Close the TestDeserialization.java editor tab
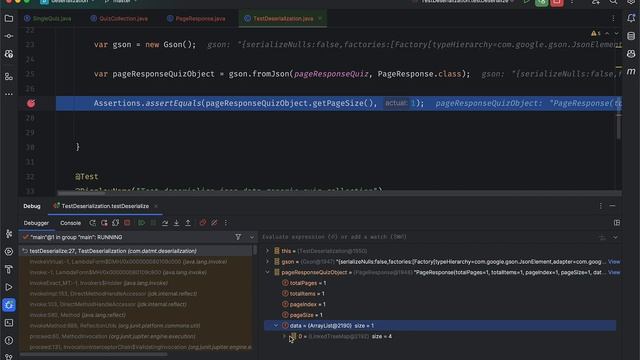640x360 pixels. (x=320, y=18)
